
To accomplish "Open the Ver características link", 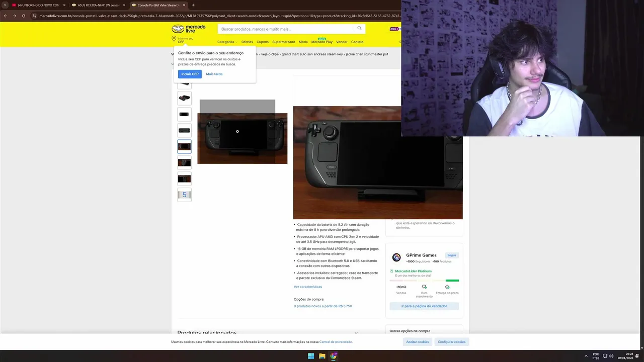I will click(308, 287).
